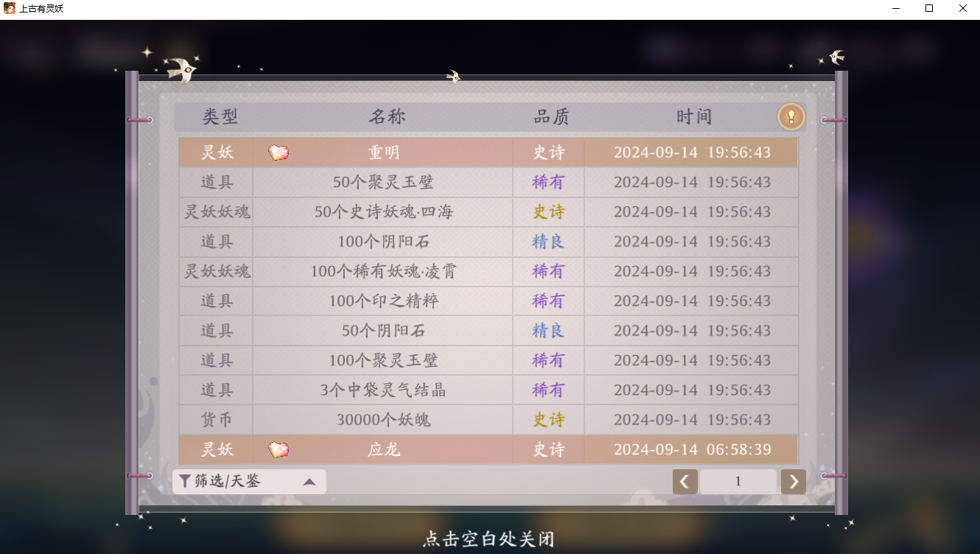Click the 30000个妖魄 entry

pos(383,420)
